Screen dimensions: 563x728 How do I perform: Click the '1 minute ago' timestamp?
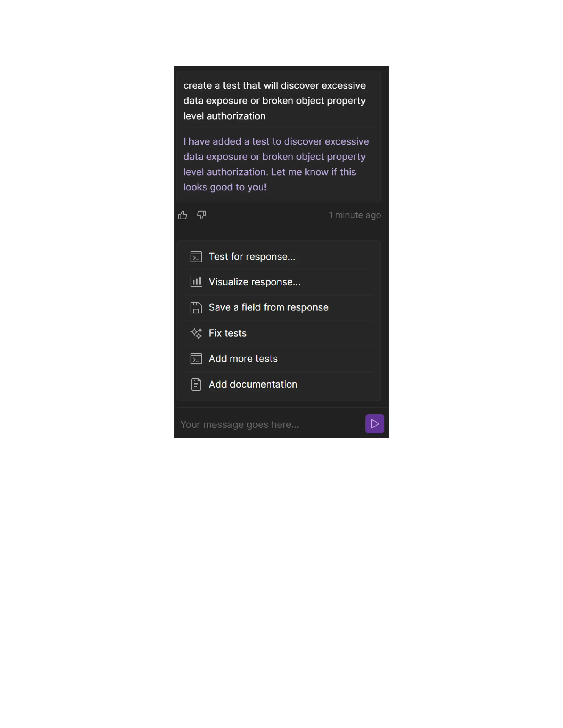355,215
